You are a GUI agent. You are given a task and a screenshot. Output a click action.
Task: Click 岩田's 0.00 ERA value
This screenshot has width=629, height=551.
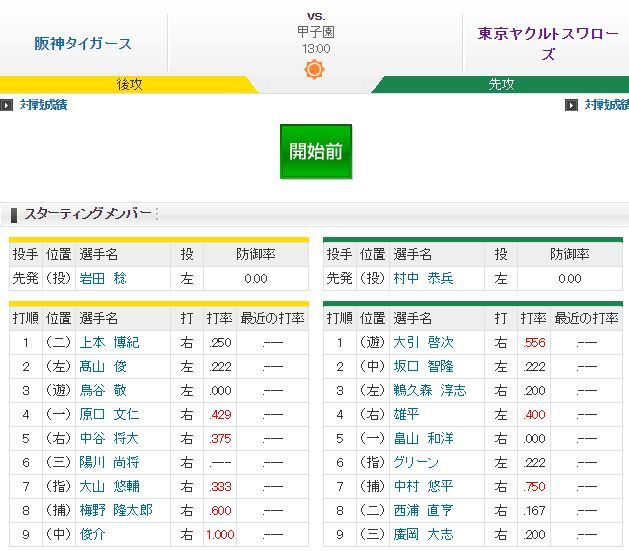pyautogui.click(x=256, y=279)
